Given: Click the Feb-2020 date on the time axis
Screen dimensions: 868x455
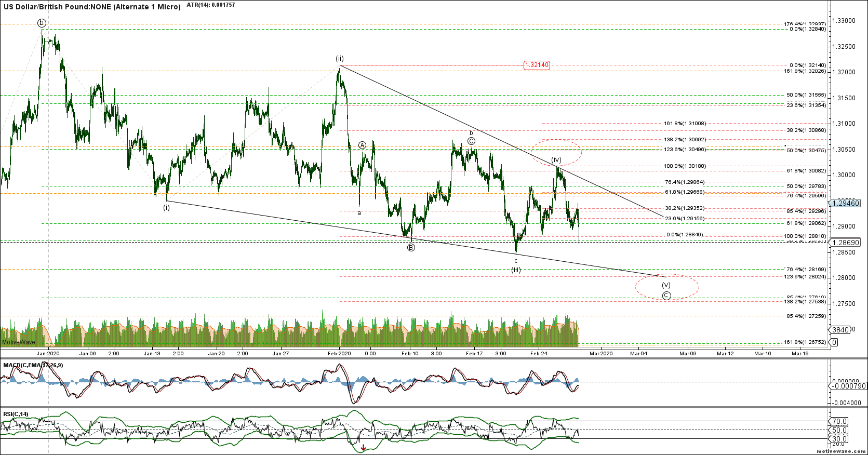Looking at the screenshot, I should point(339,354).
